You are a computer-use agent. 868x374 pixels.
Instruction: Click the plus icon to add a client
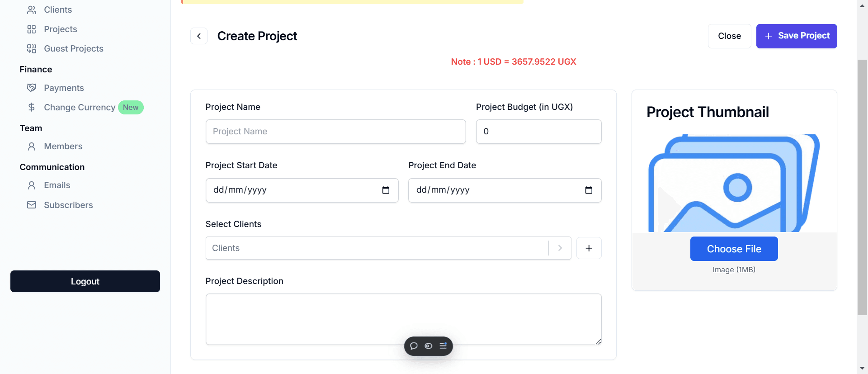[x=589, y=248]
